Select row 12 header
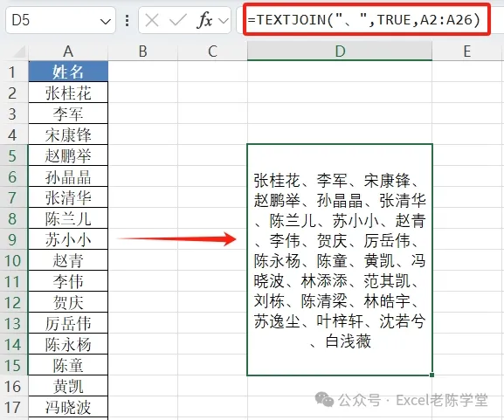This screenshot has height=420, width=504. (14, 302)
